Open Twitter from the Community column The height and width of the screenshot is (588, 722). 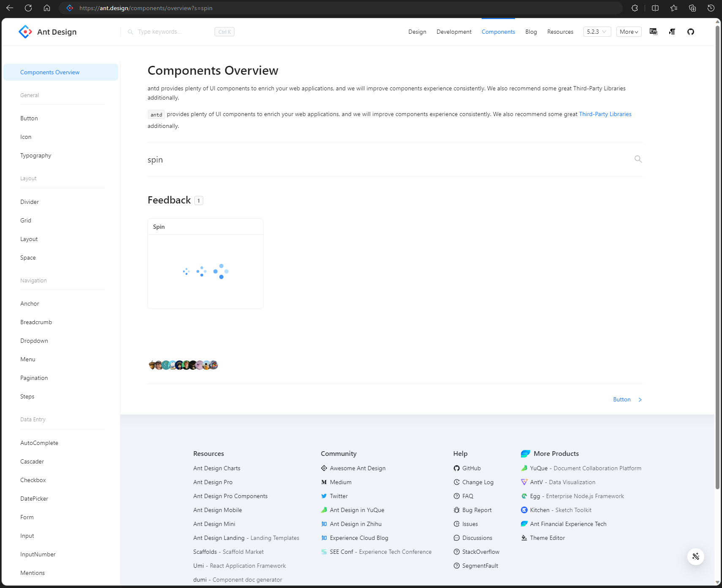pyautogui.click(x=338, y=496)
